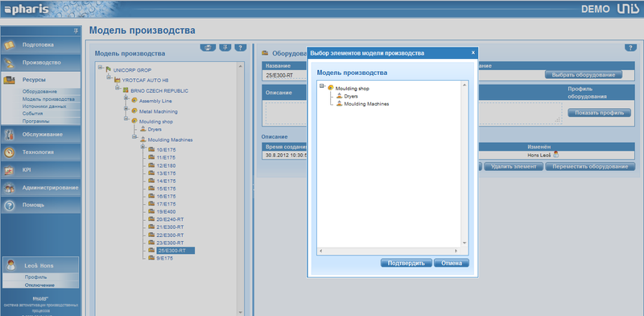Open Источники данных submenu item
The height and width of the screenshot is (316, 644).
[44, 106]
